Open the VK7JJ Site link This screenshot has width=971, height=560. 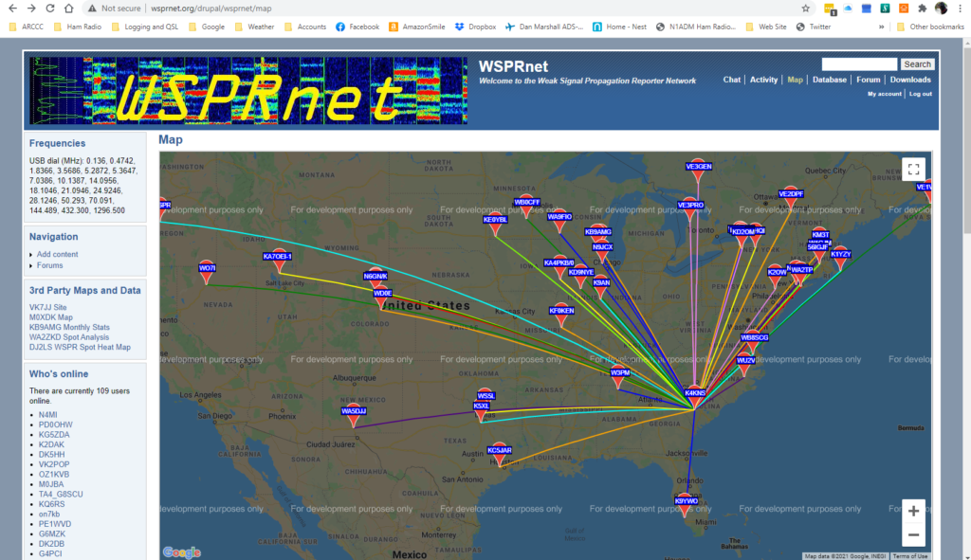click(47, 307)
